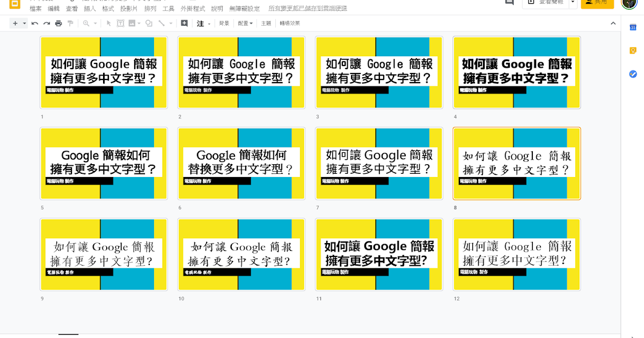
Task: Select slide 6 thumbnail reading 替換更多中文字型
Action: (x=241, y=164)
